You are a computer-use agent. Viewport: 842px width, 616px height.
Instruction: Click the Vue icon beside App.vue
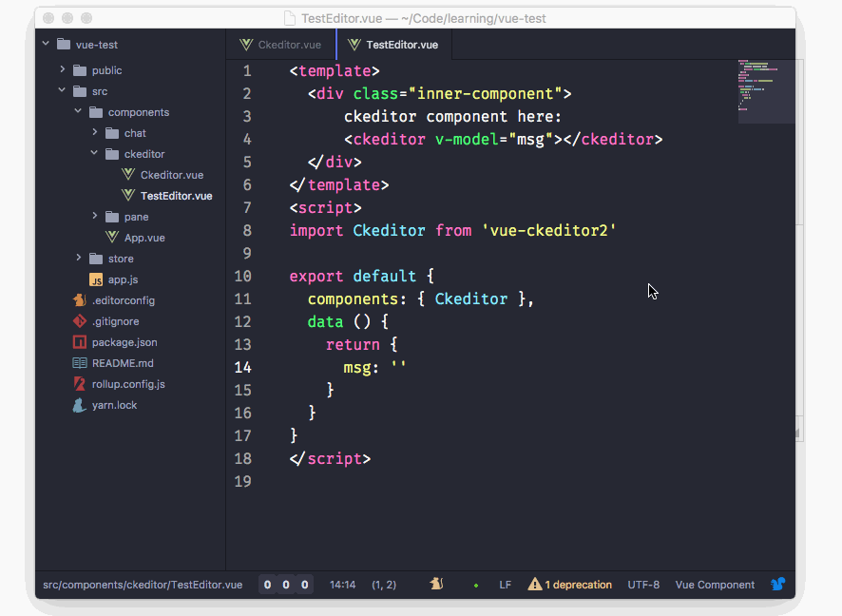[112, 238]
